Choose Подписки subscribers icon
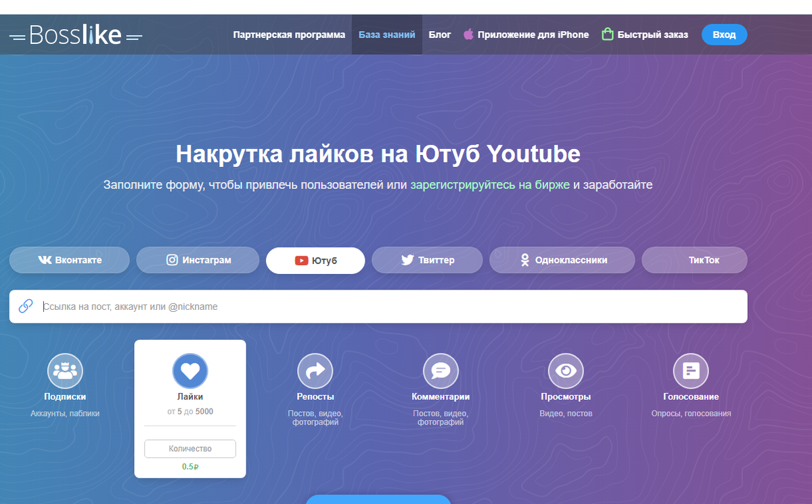 (65, 371)
